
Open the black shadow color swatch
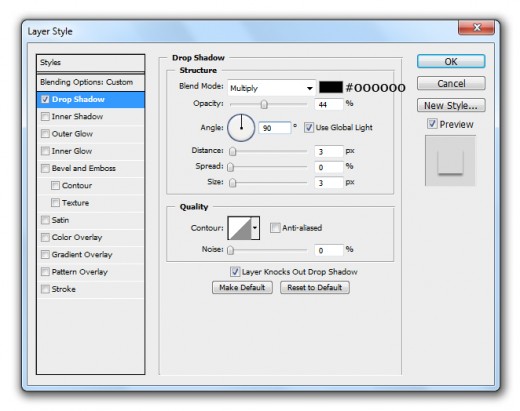click(331, 87)
